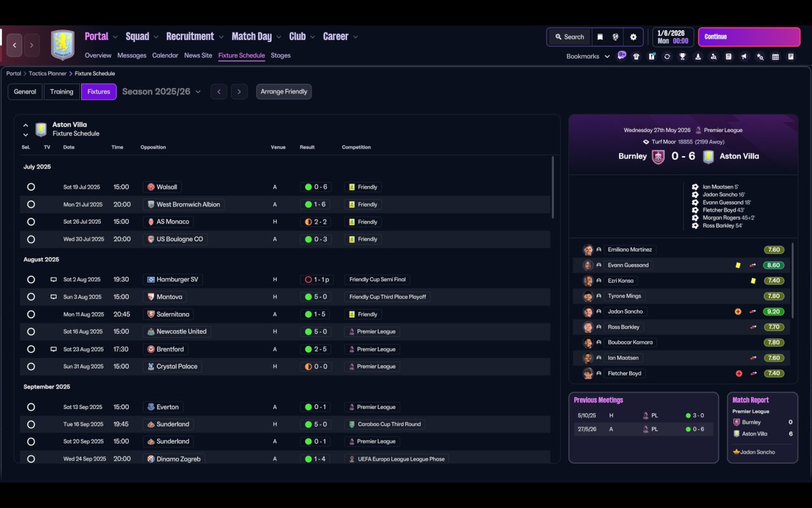Open the trophy bookmark icon
This screenshot has width=812, height=508.
[x=683, y=57]
